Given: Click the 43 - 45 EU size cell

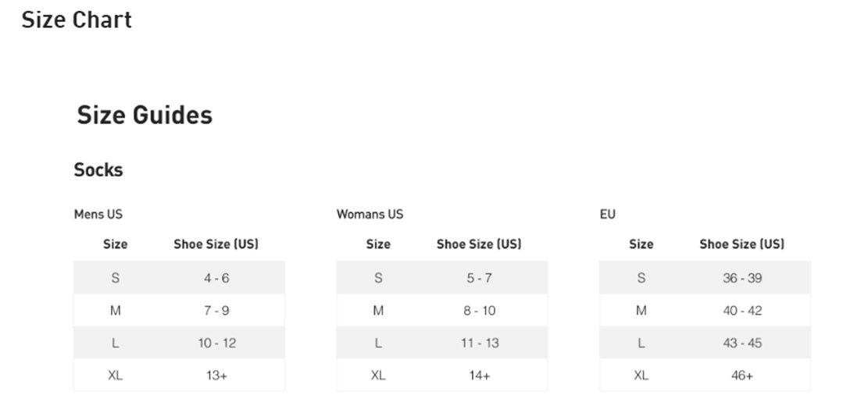Looking at the screenshot, I should (x=742, y=343).
